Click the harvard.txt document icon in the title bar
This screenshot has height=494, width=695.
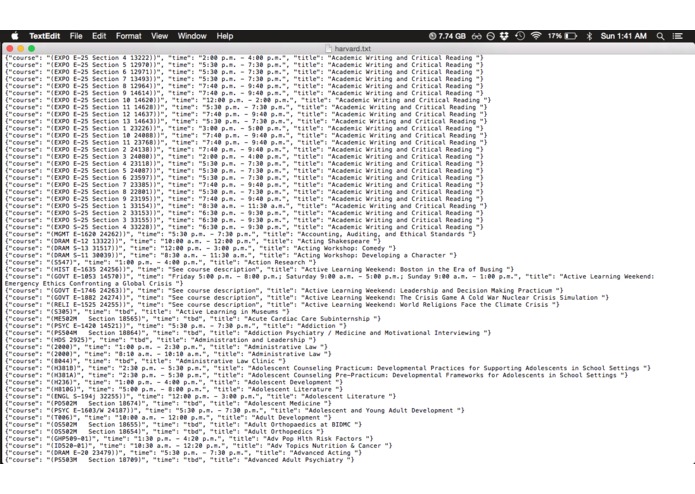[328, 48]
